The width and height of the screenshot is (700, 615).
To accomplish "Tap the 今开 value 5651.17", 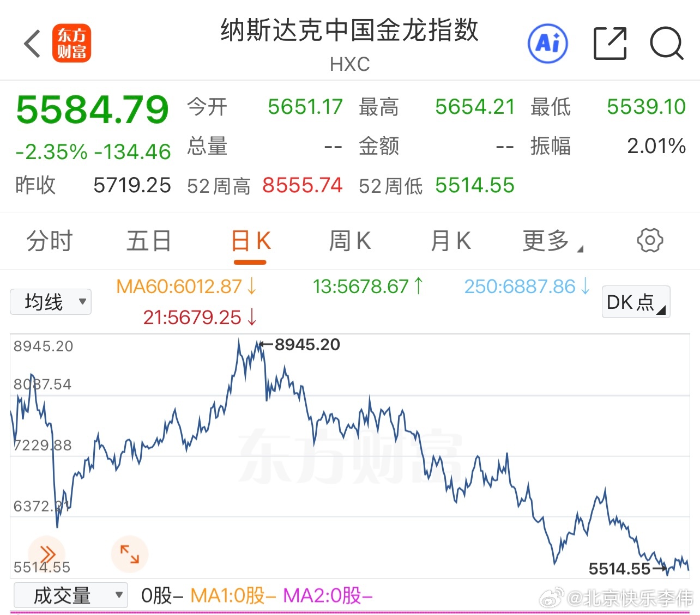I will (x=305, y=107).
